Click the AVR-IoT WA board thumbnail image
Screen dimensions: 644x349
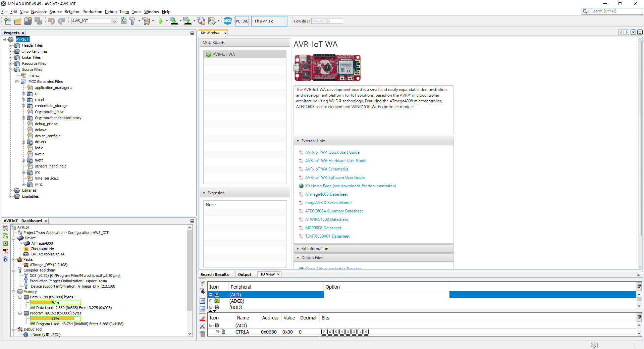pos(327,68)
